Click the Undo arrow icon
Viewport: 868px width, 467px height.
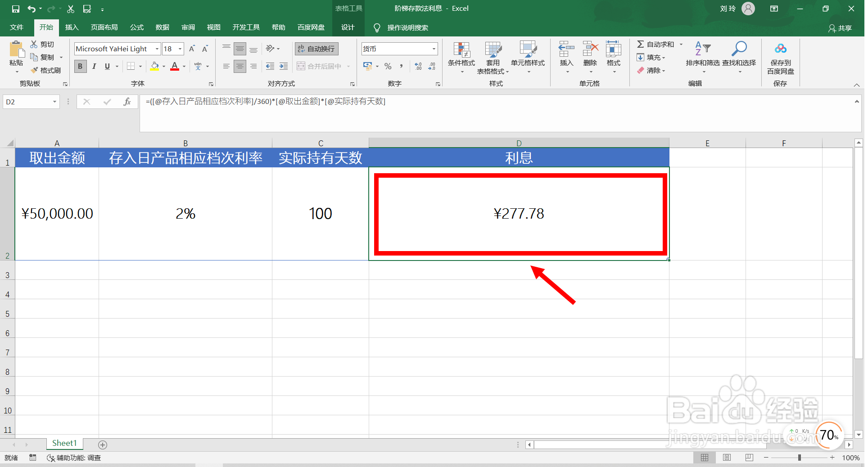point(31,9)
